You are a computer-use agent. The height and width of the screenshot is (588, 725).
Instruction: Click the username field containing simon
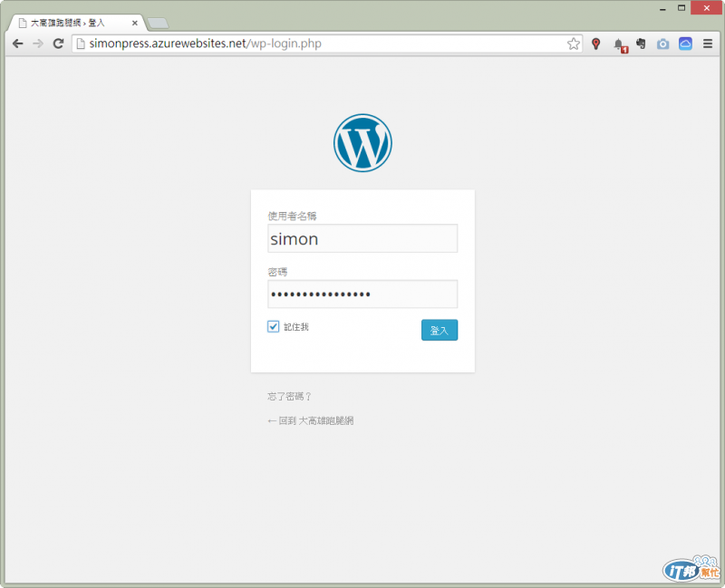click(x=362, y=238)
